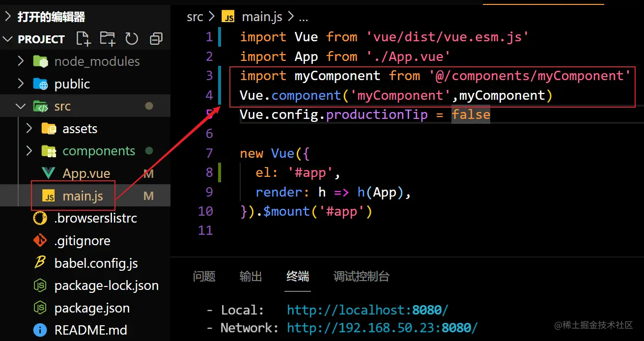Viewport: 644px width, 341px height.
Task: Click the New Folder icon in explorer header
Action: coord(108,39)
